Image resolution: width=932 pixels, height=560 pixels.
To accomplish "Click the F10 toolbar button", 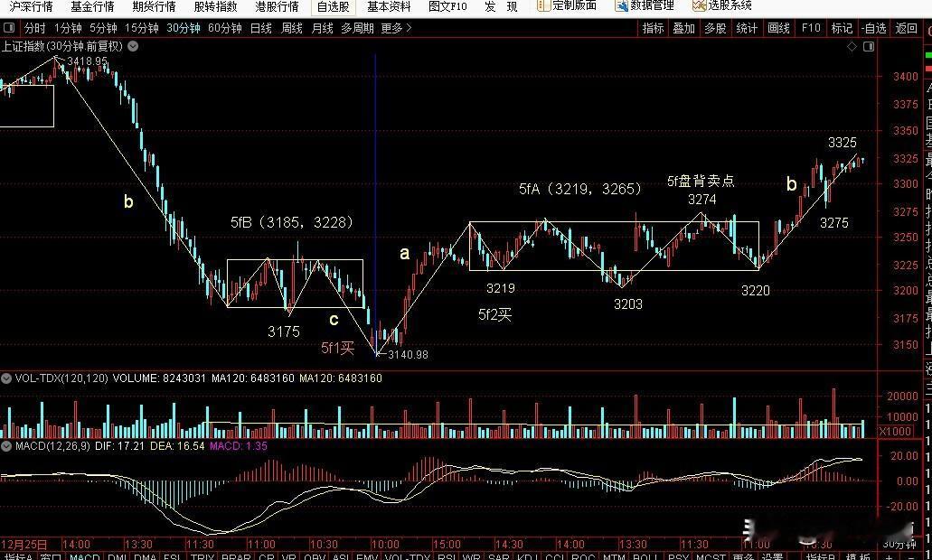I will 811,28.
